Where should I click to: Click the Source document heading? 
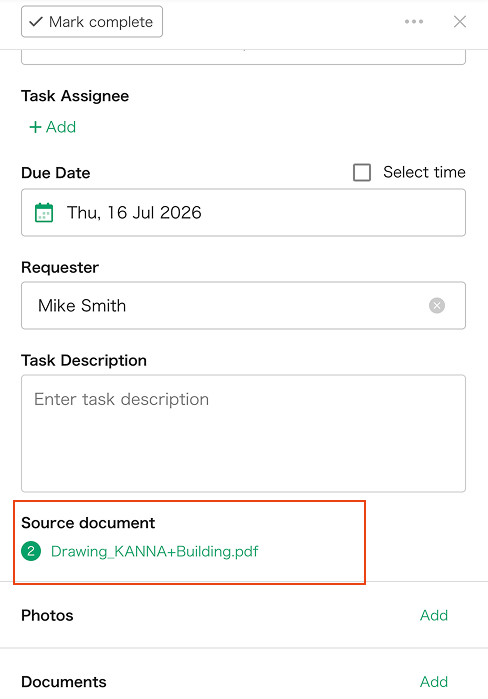88,523
